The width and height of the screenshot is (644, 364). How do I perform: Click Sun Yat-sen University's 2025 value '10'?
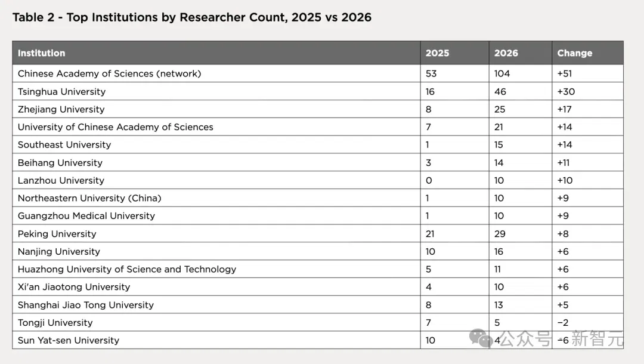tap(430, 340)
